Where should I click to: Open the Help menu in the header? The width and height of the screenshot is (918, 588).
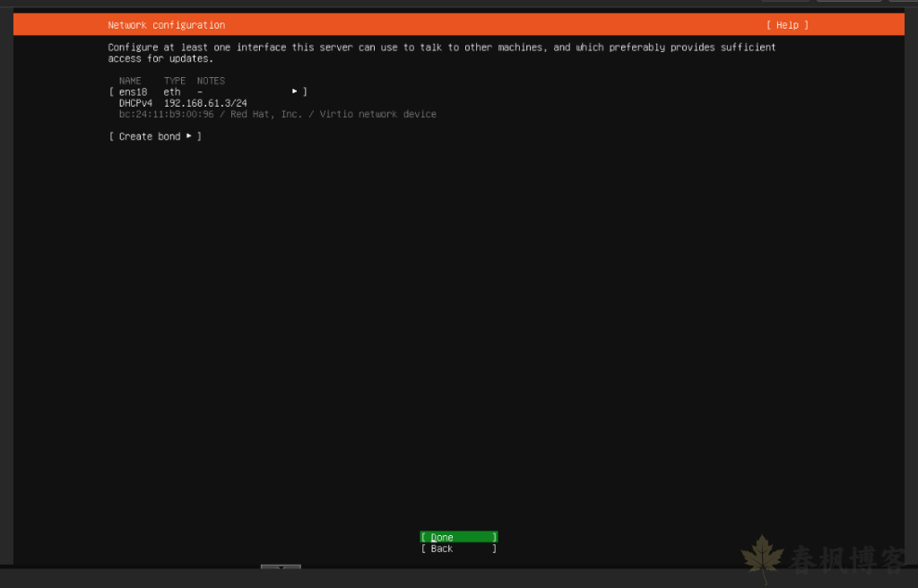787,25
